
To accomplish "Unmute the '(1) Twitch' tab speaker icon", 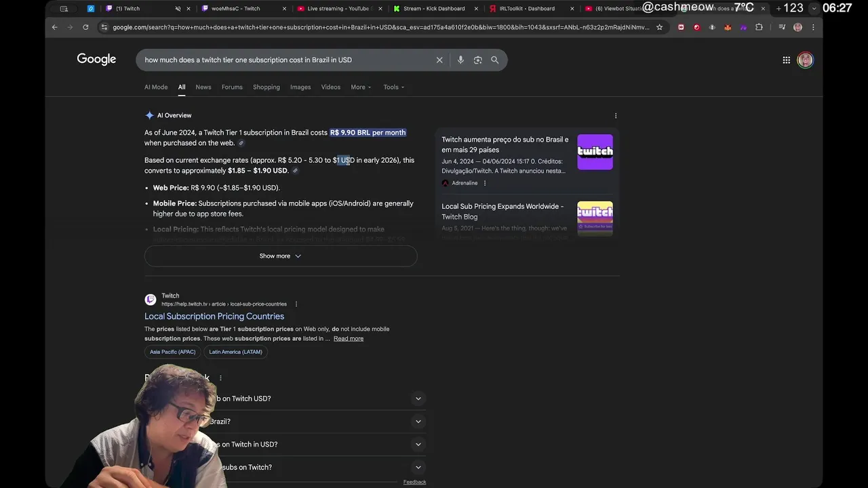I will click(x=178, y=9).
